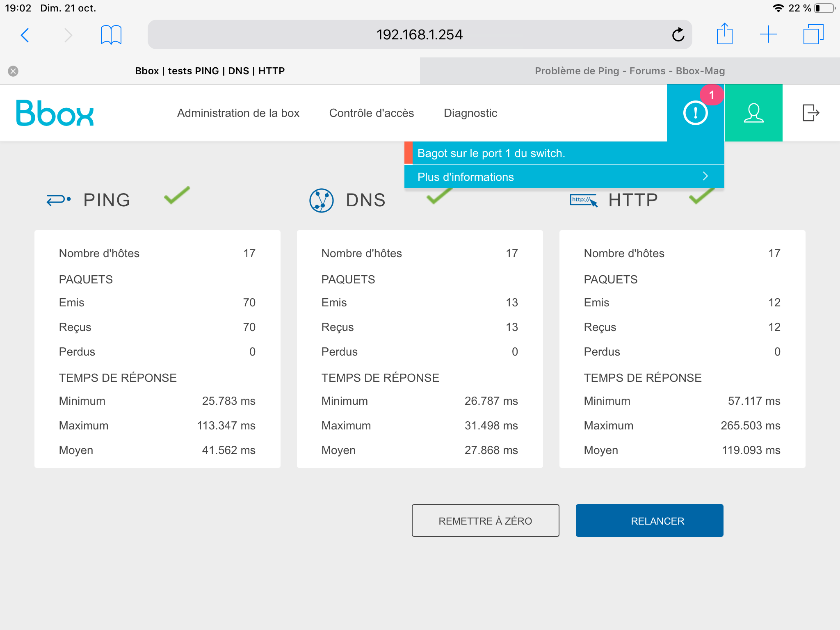Tap the battery indicator icon
The height and width of the screenshot is (630, 840).
click(825, 8)
